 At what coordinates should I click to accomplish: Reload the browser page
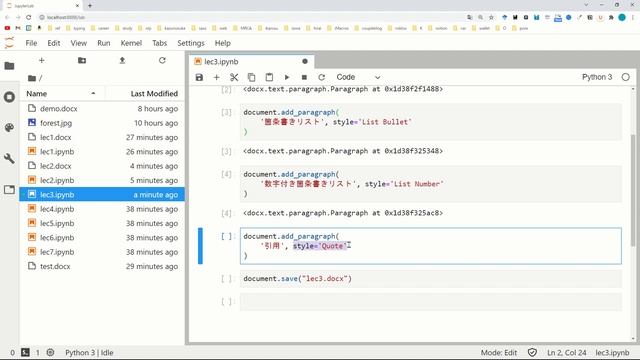29,17
